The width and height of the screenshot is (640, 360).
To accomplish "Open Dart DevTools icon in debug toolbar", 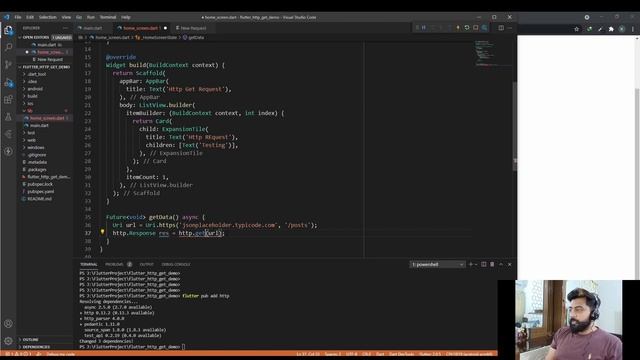I will coord(484,28).
